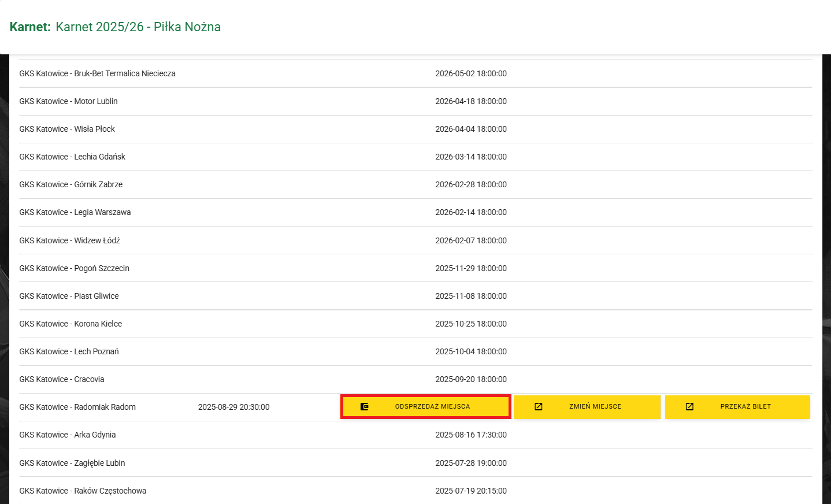
Task: Choose the GKS Katowice - Widzew Łódź row
Action: click(69, 240)
